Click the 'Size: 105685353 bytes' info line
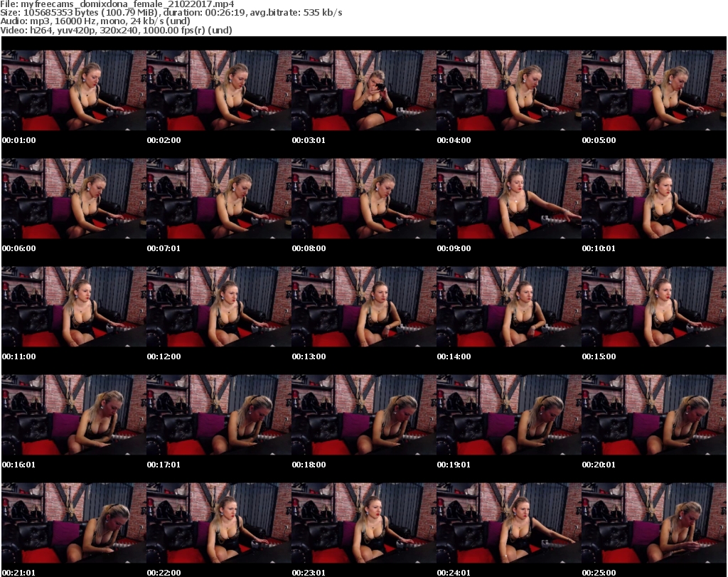This screenshot has height=577, width=728. click(171, 13)
